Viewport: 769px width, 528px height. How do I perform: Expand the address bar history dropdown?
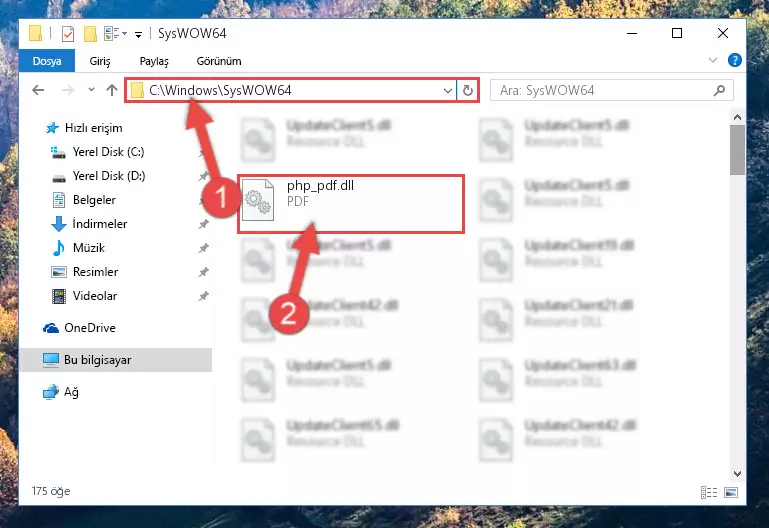[448, 90]
